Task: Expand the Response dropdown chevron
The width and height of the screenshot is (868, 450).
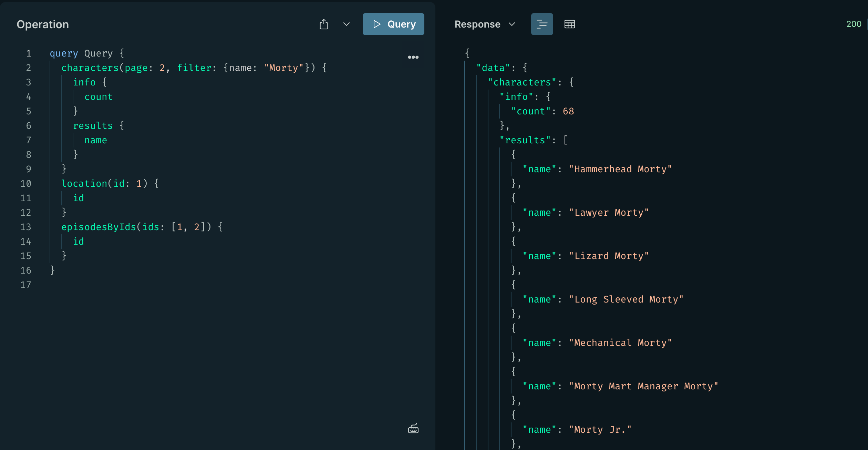Action: [512, 24]
